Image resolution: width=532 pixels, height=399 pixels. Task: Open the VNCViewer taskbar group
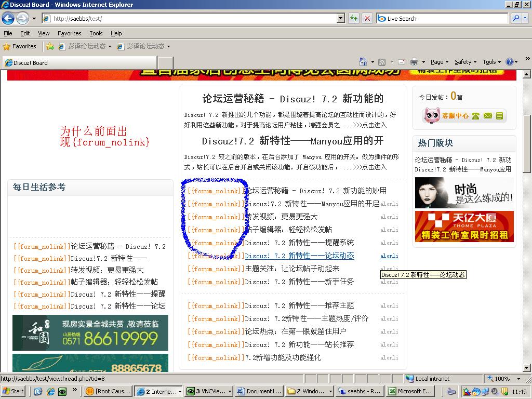tap(209, 391)
